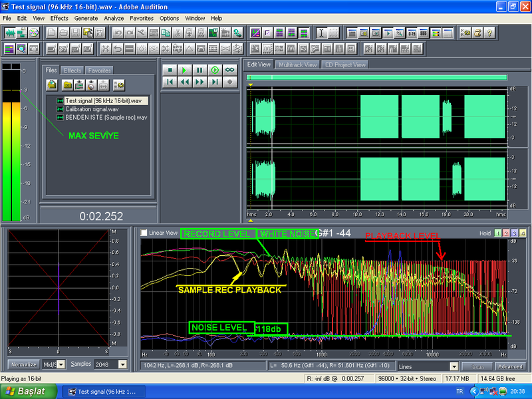Click the Import File icon in Files panel
The width and height of the screenshot is (532, 399).
point(52,84)
